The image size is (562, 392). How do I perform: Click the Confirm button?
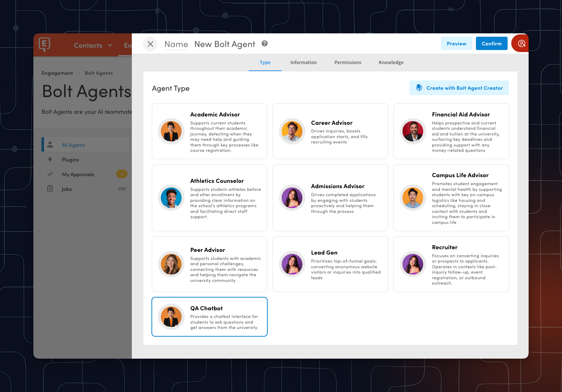[x=492, y=44]
